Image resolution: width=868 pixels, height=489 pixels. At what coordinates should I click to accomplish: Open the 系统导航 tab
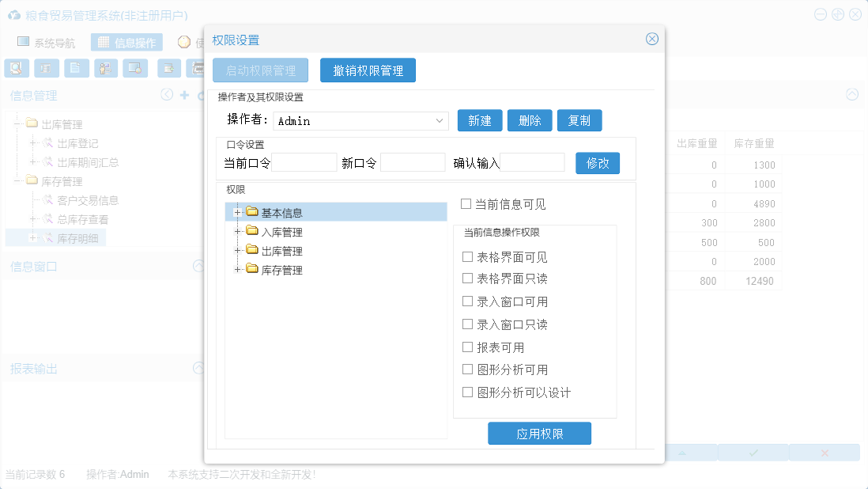click(47, 43)
